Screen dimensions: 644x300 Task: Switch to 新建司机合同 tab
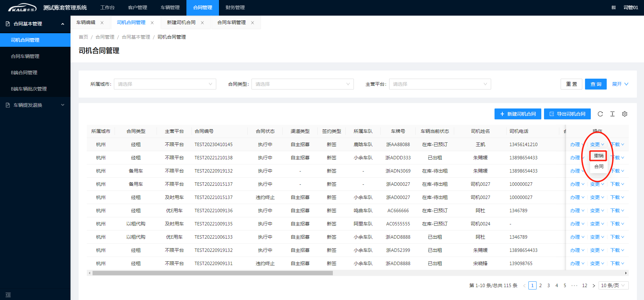(x=181, y=22)
